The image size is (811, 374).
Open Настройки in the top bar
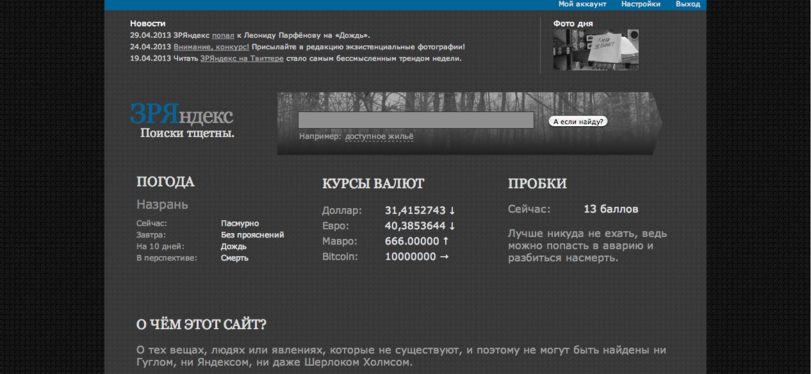pyautogui.click(x=641, y=4)
